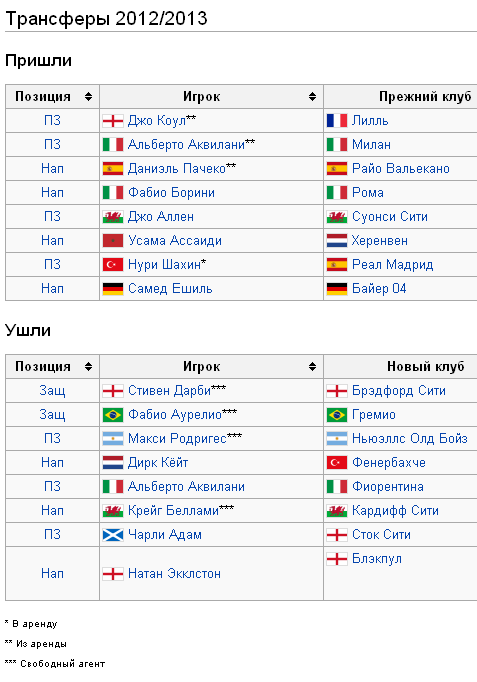This screenshot has width=477, height=682.
Task: Sort Пришли table by Позиция column
Action: 88,97
